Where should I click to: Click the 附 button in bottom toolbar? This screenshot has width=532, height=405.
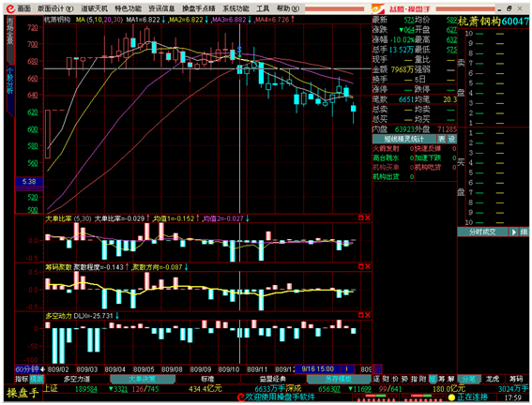423,379
